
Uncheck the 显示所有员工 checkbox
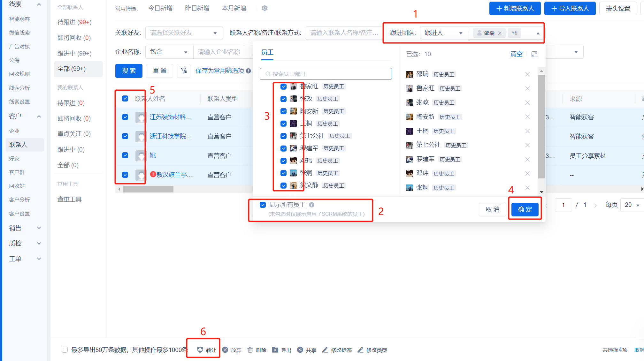pos(263,205)
